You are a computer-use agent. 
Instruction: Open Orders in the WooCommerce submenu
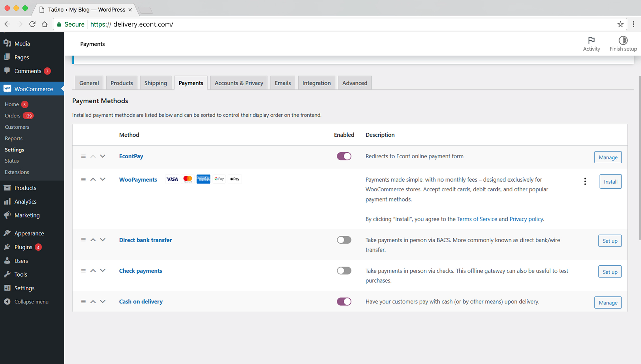12,116
